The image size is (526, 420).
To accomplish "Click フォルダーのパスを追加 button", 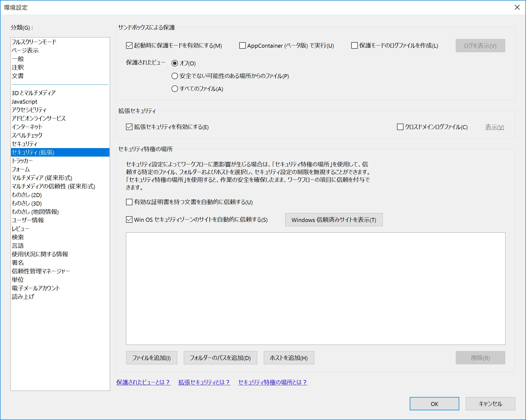I will [x=220, y=358].
